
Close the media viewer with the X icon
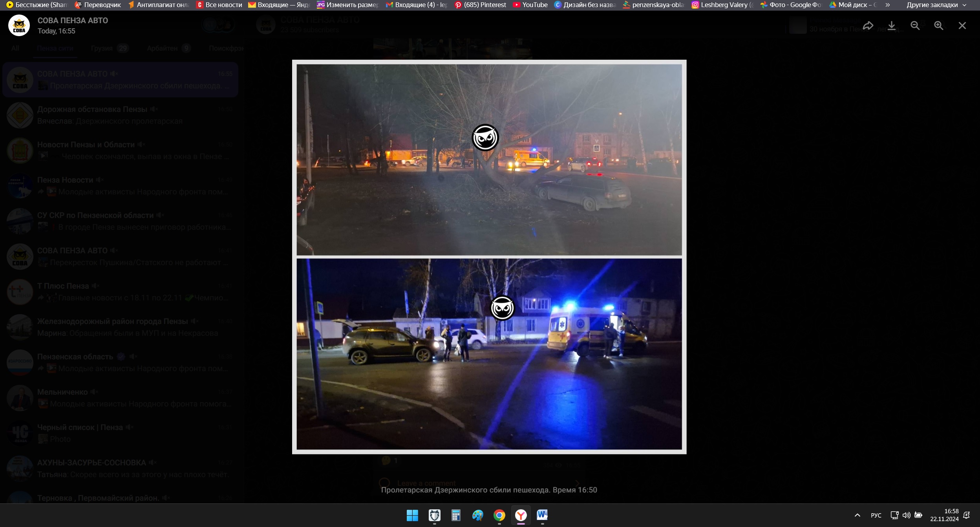click(962, 26)
